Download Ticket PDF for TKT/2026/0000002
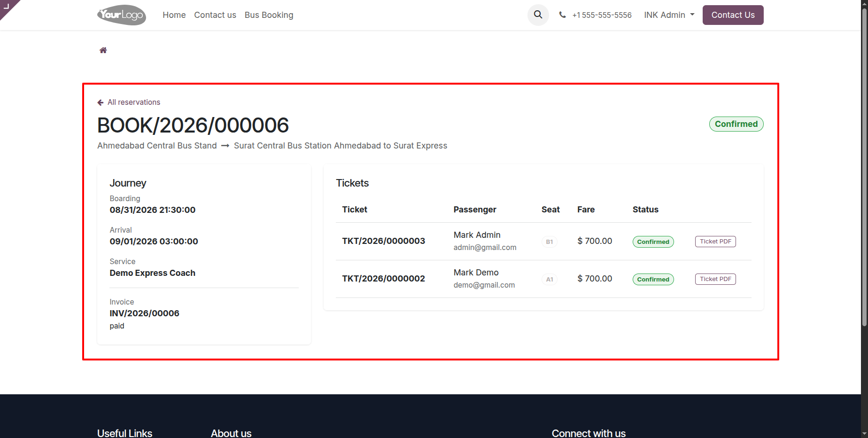 [x=715, y=279]
